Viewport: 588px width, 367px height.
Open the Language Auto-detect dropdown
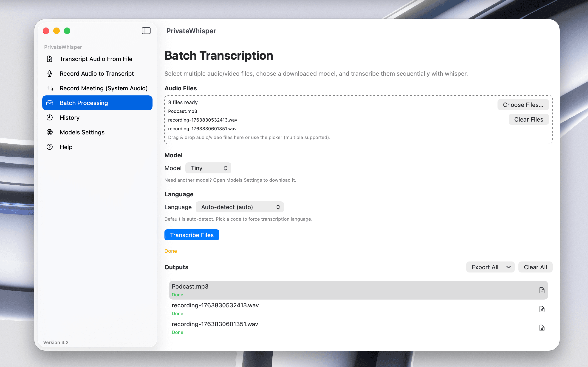coord(240,207)
